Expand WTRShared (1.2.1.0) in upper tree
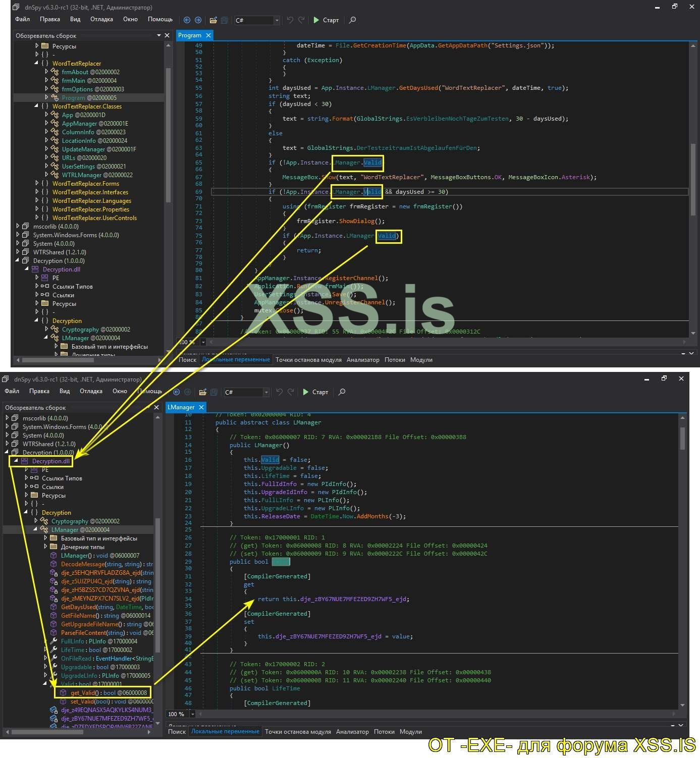The width and height of the screenshot is (700, 758). coord(18,252)
